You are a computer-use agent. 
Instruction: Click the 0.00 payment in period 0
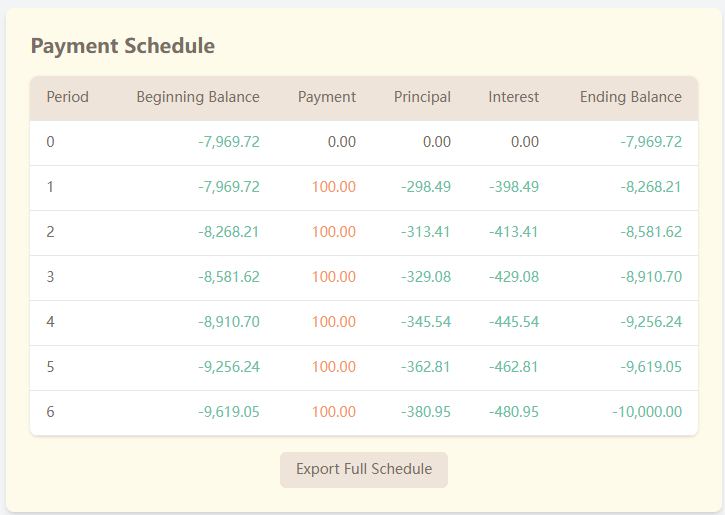pos(341,142)
